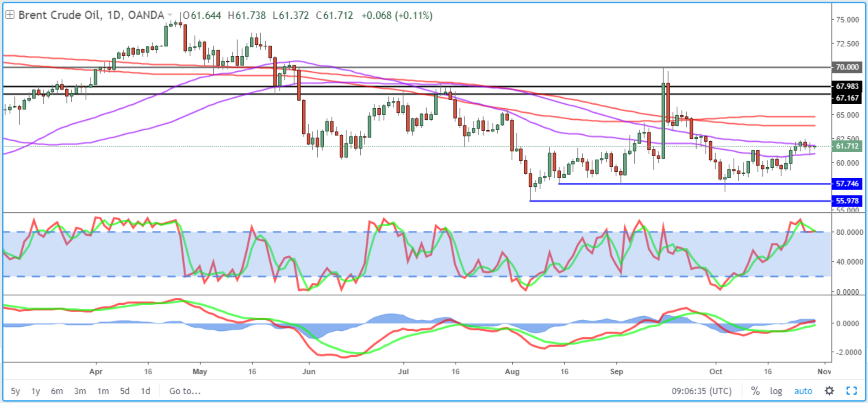Click the 67.983 horizontal line label
The width and height of the screenshot is (868, 403).
pyautogui.click(x=847, y=86)
